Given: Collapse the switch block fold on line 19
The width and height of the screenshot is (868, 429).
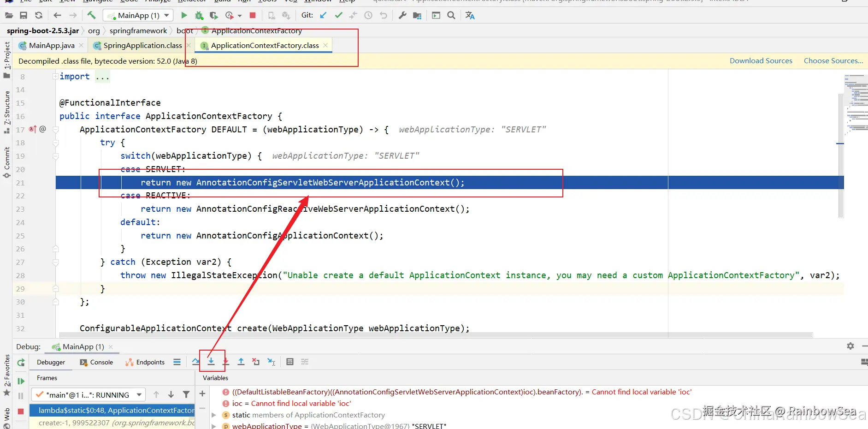Looking at the screenshot, I should [x=55, y=156].
